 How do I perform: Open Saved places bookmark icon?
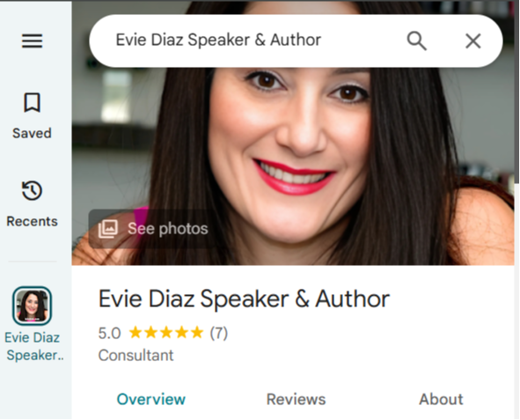tap(32, 102)
